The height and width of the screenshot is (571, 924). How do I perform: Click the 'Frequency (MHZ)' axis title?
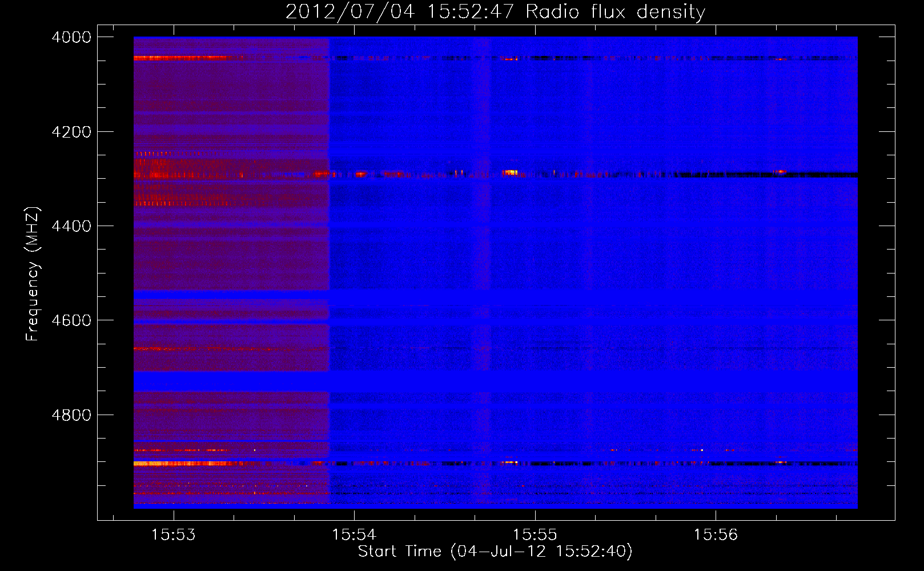(x=33, y=274)
